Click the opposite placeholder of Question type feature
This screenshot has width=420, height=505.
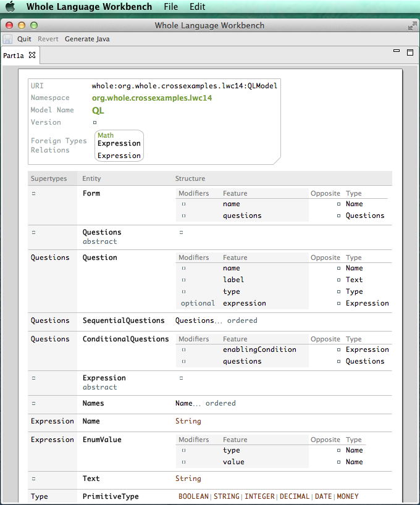click(x=338, y=292)
